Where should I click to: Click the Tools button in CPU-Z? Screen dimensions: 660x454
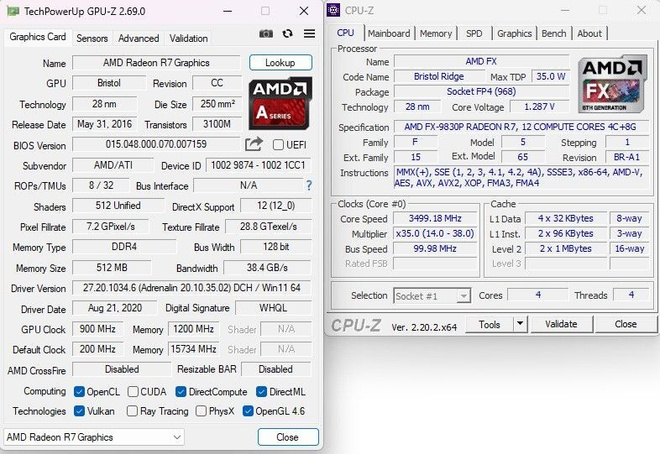[x=490, y=324]
